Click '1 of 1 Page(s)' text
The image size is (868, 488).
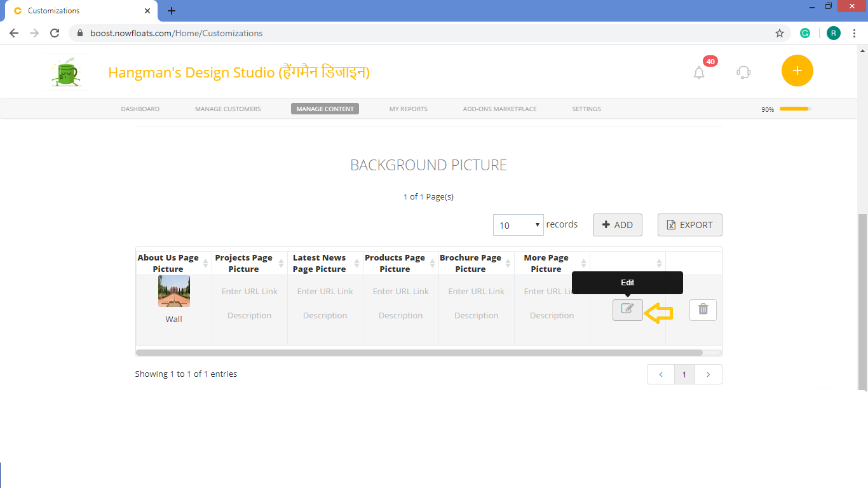pos(429,197)
